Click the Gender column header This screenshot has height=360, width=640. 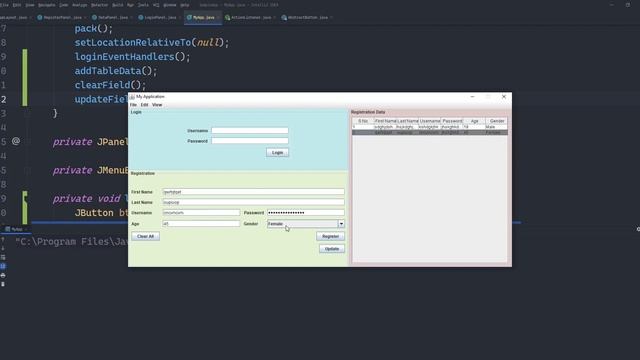(497, 121)
